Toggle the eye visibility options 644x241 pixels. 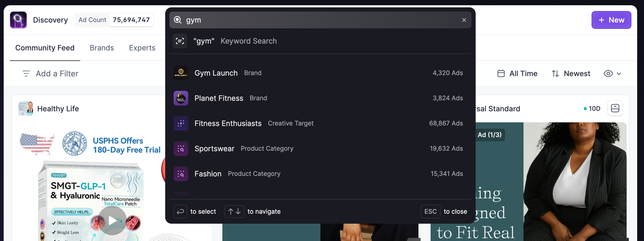[608, 74]
